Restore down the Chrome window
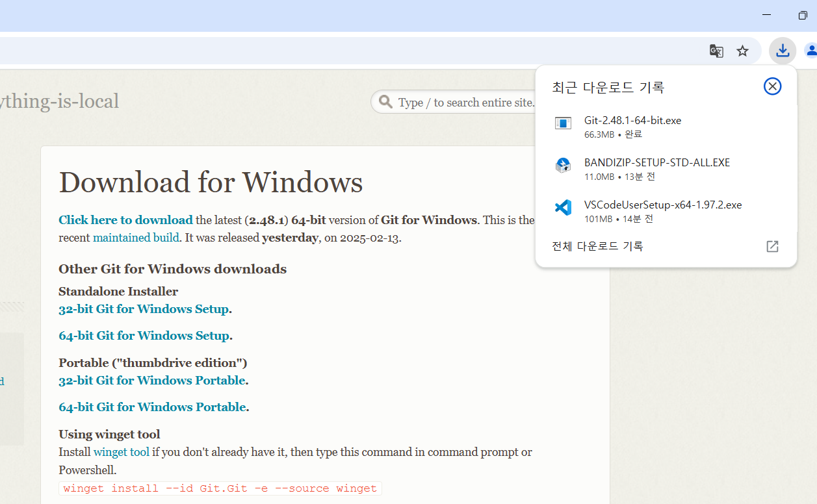The image size is (817, 504). coord(803,15)
